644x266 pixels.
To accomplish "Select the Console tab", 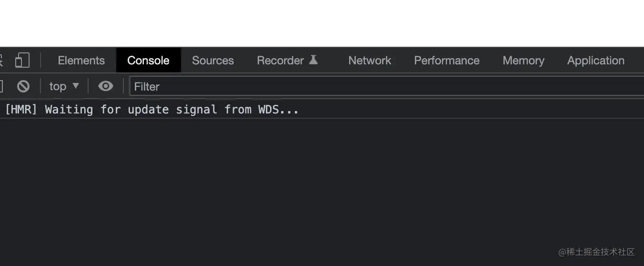I will 148,61.
